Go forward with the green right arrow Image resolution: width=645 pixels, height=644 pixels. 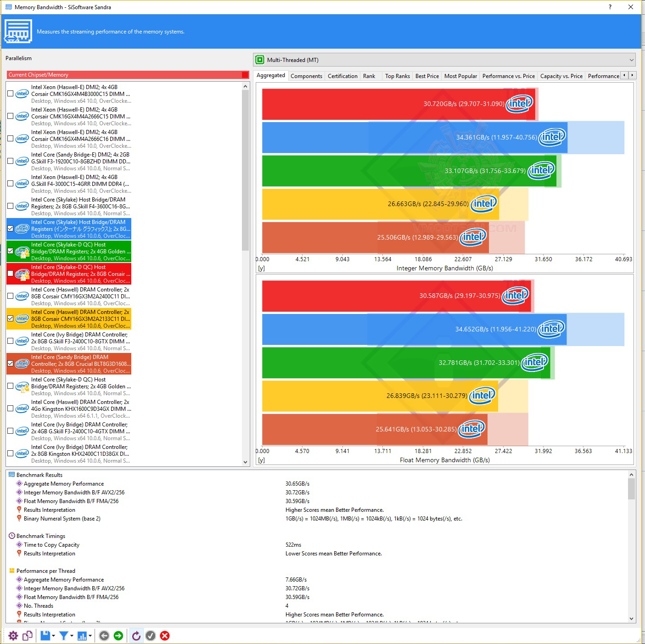point(118,636)
